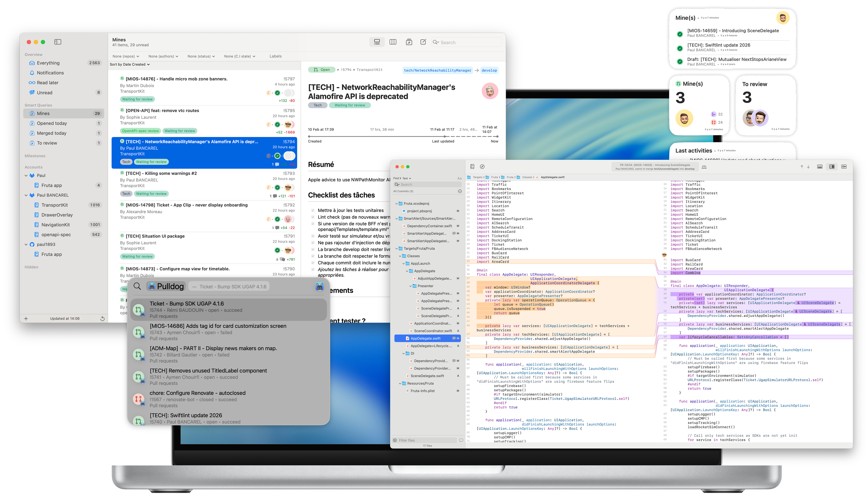Click the 'develop' target branch badge
The width and height of the screenshot is (868, 497).
(x=490, y=70)
